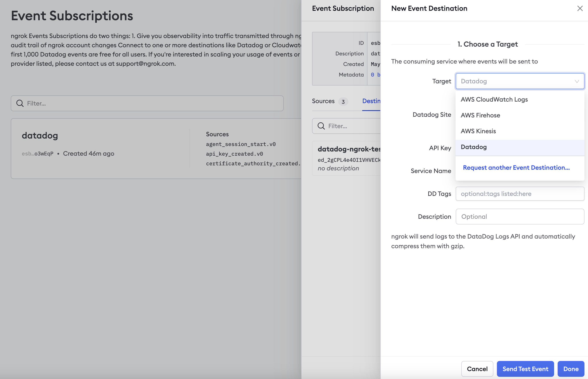Select AWS CloudWatch Logs option
The width and height of the screenshot is (588, 379).
click(494, 99)
